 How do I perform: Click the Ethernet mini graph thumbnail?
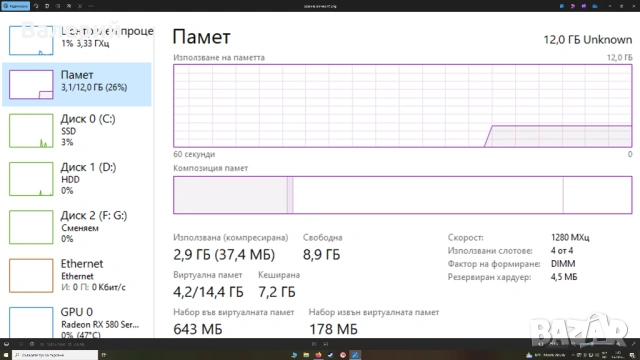pos(31,275)
